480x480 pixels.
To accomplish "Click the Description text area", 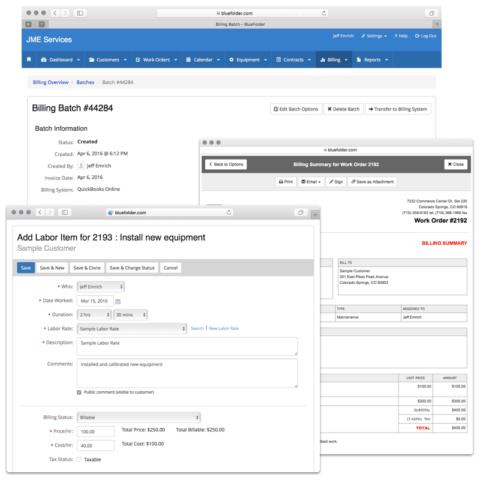I will (187, 346).
